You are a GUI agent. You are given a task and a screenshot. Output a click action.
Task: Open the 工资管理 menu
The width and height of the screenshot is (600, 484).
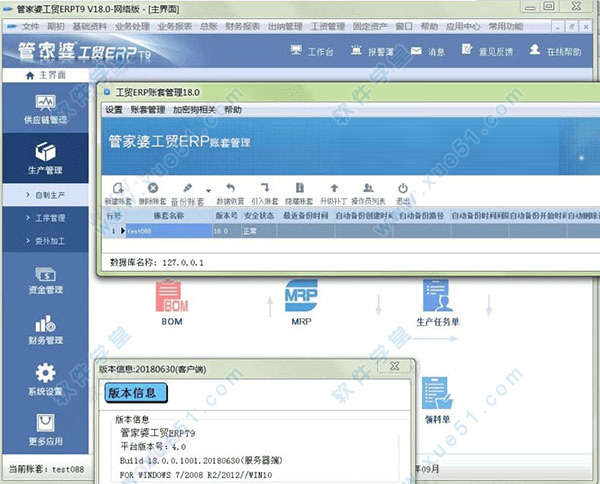(x=328, y=26)
